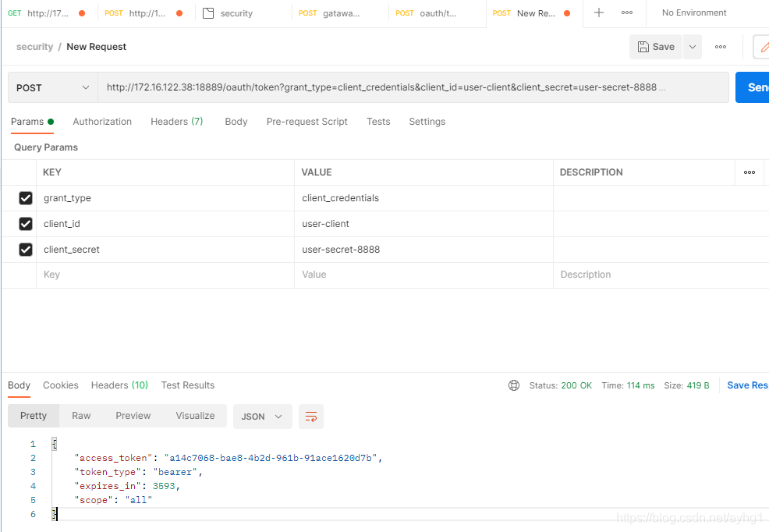Screen dimensions: 769x532
Task: Switch to the POST gatawa... tab
Action: coord(340,13)
